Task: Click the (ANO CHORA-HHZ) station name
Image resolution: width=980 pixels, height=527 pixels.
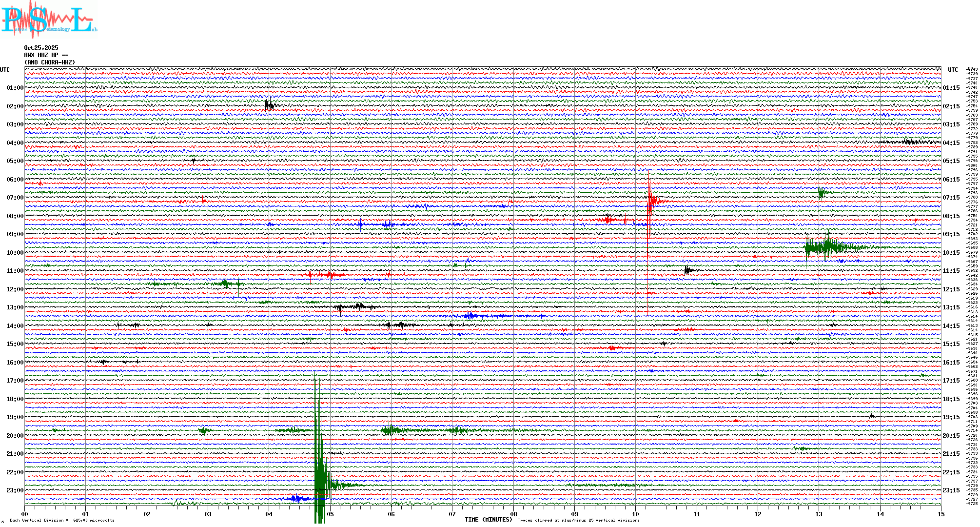Action: click(x=50, y=62)
